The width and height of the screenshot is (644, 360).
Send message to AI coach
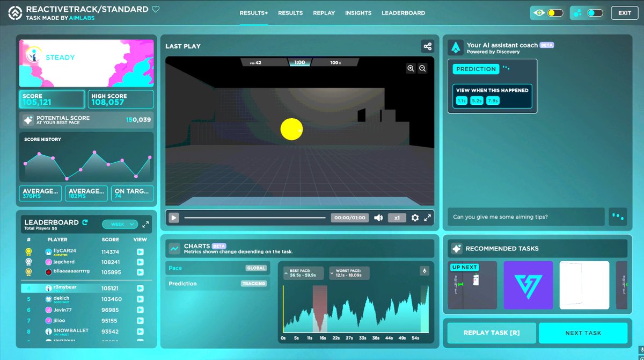click(x=617, y=217)
